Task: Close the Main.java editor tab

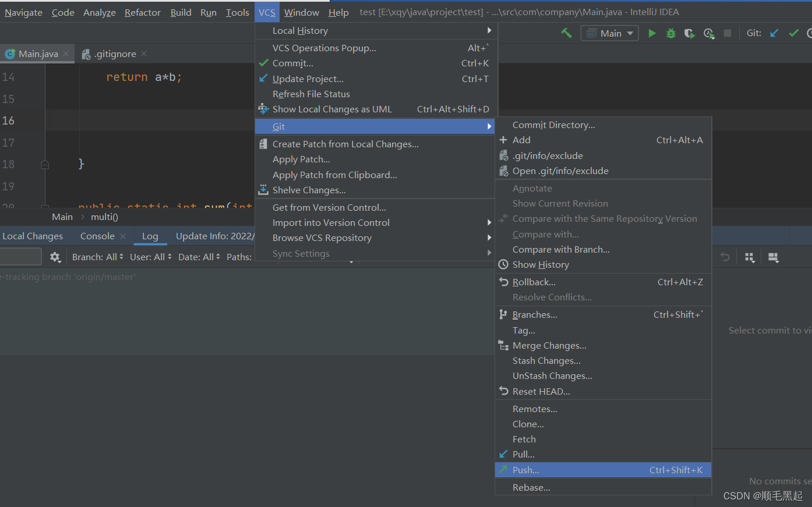Action: (66, 54)
